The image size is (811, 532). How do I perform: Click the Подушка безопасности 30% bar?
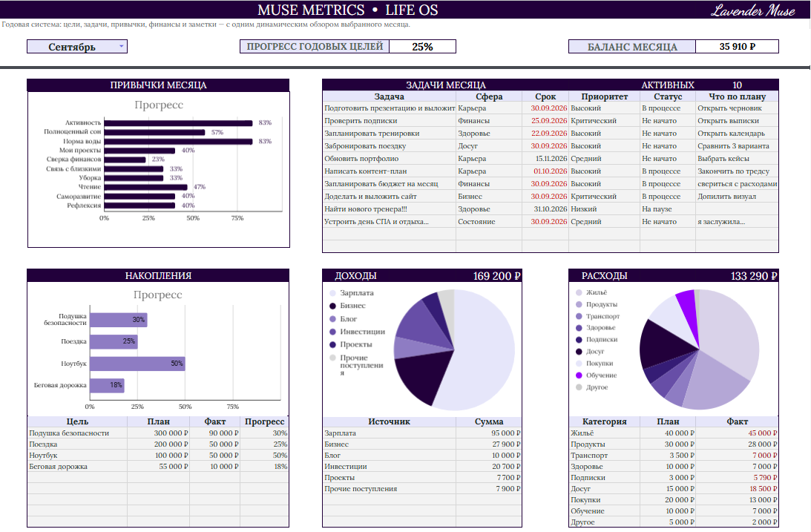point(119,320)
